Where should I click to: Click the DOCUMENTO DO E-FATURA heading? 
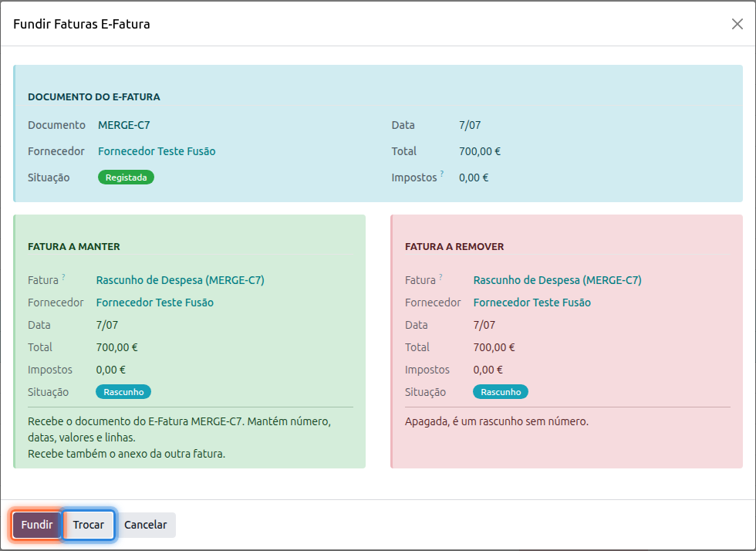click(94, 97)
